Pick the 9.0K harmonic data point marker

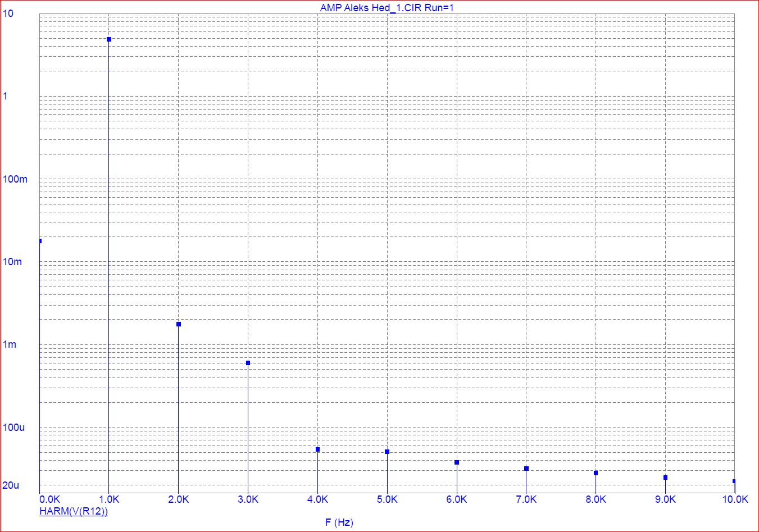(666, 478)
